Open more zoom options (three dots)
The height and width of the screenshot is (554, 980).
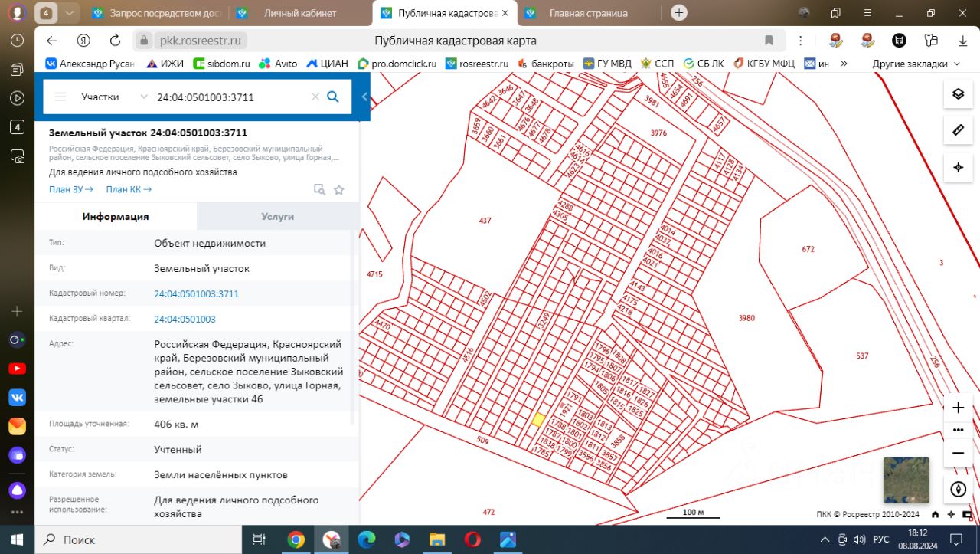[958, 430]
